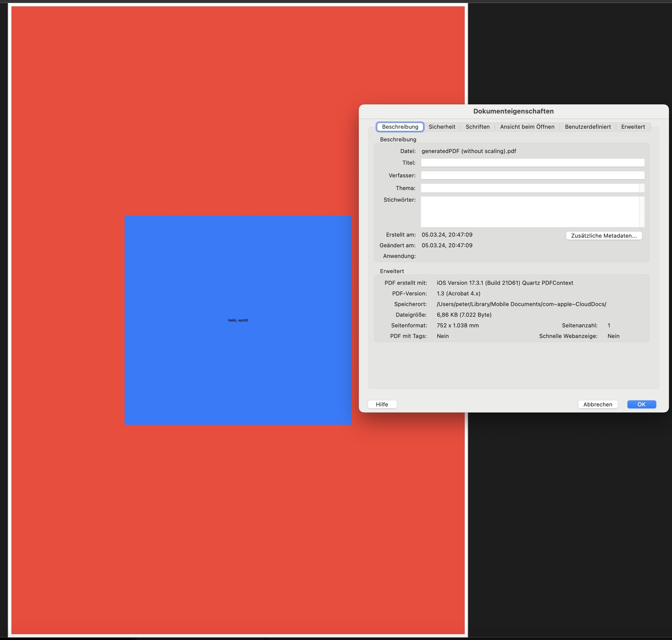Click the PDF producer text iOS Version 17.3.1
672x640 pixels.
coord(505,283)
